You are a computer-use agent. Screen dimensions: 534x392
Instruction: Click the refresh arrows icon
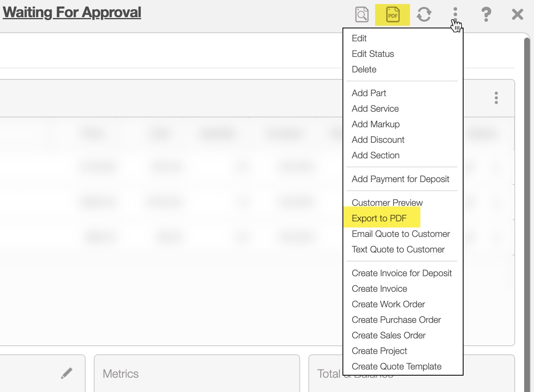pyautogui.click(x=424, y=15)
